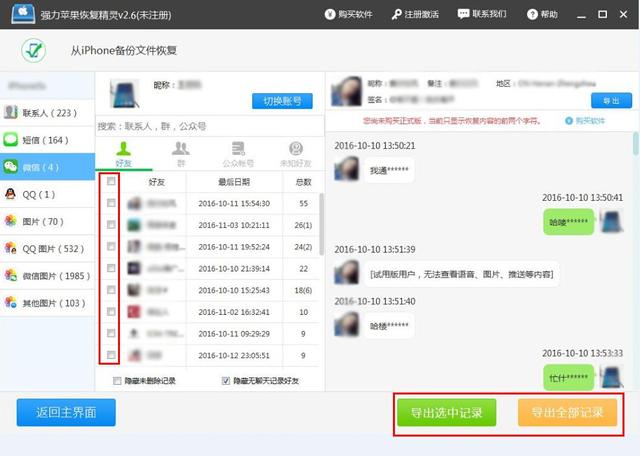Enable 隐藏未删除记录 checkbox
The height and width of the screenshot is (456, 640).
coord(117,381)
